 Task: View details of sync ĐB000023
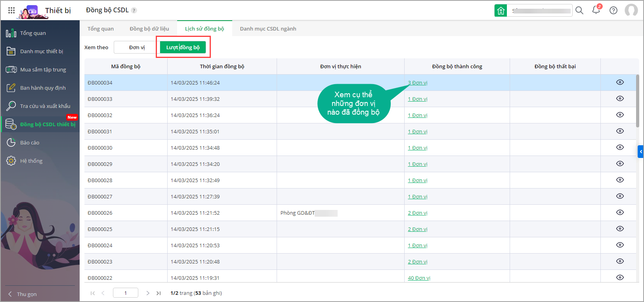(620, 261)
